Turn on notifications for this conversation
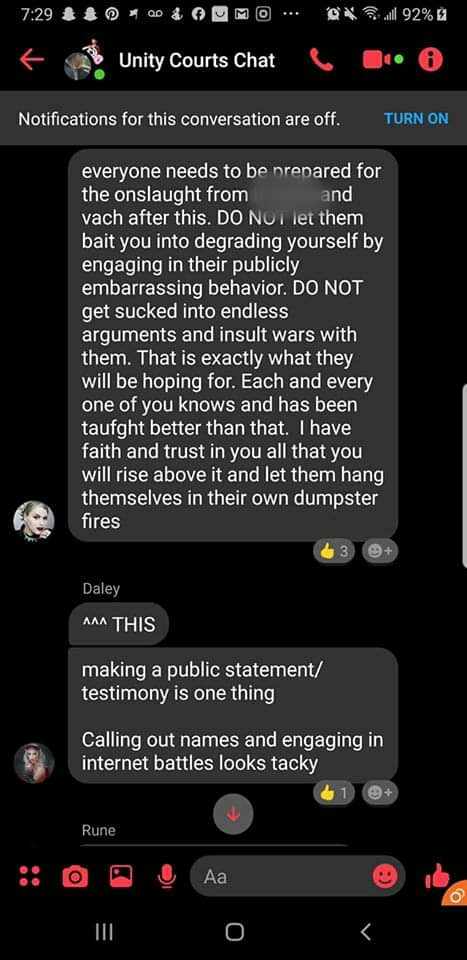 tap(416, 118)
